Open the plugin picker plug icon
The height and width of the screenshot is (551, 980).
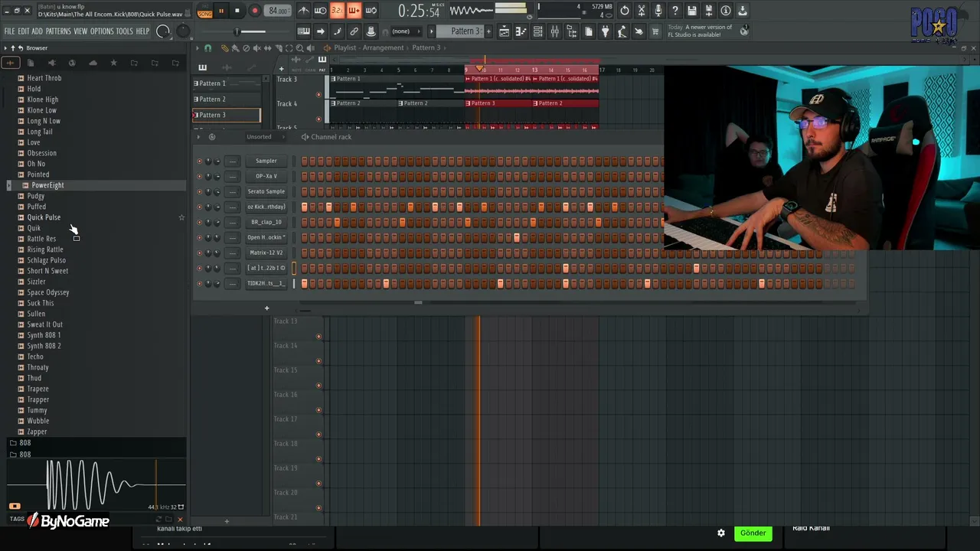coord(605,31)
